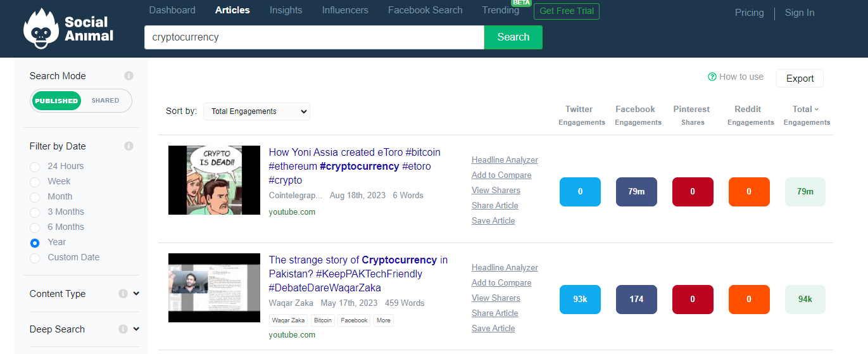Click the How to use question icon
This screenshot has width=868, height=354.
[712, 77]
